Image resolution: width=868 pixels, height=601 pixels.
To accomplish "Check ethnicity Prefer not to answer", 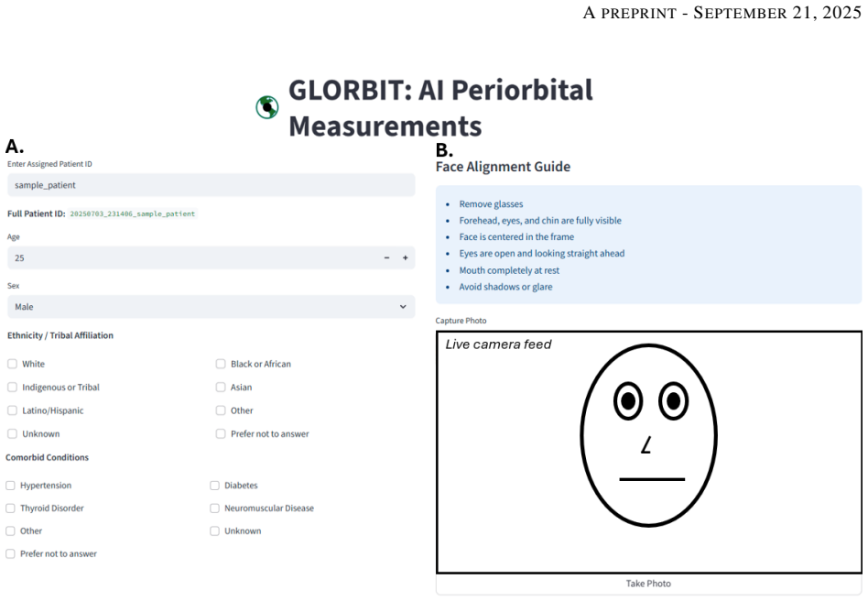I will tap(221, 433).
